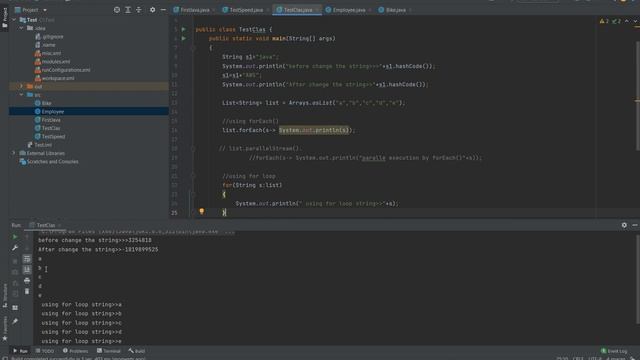Click the pin tab icon in Run sidebar
Image resolution: width=640 pixels, height=360 pixels.
coord(15,322)
